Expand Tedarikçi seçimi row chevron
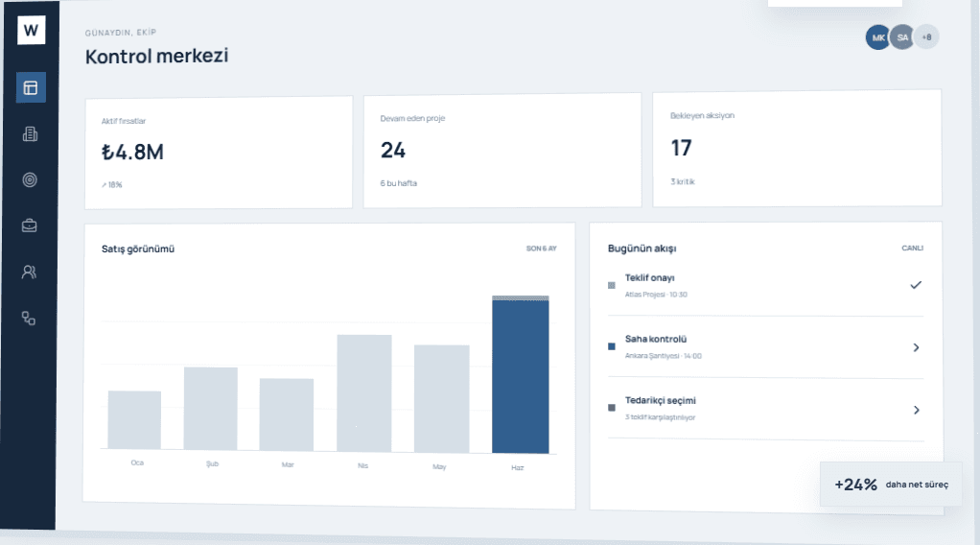This screenshot has height=545, width=980. [917, 410]
